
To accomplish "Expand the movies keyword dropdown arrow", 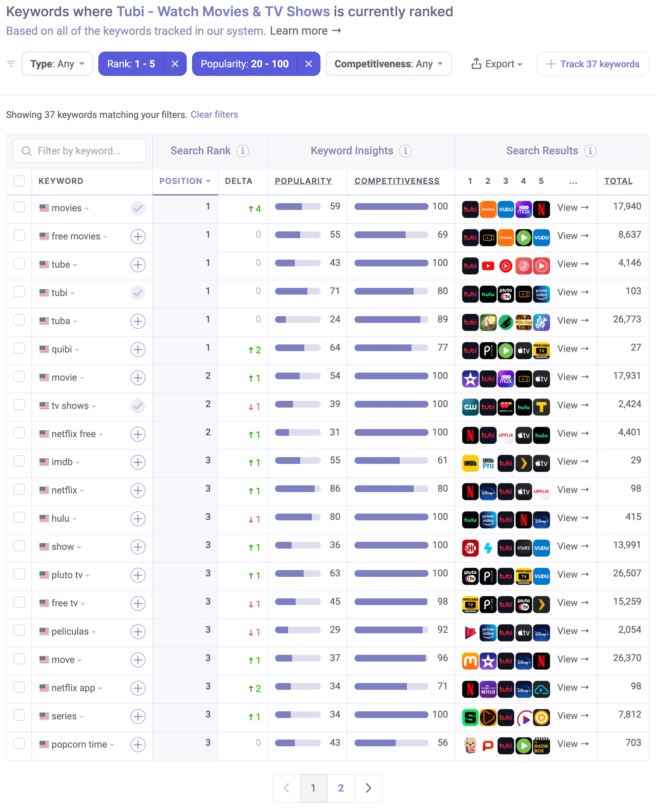I will pyautogui.click(x=87, y=209).
